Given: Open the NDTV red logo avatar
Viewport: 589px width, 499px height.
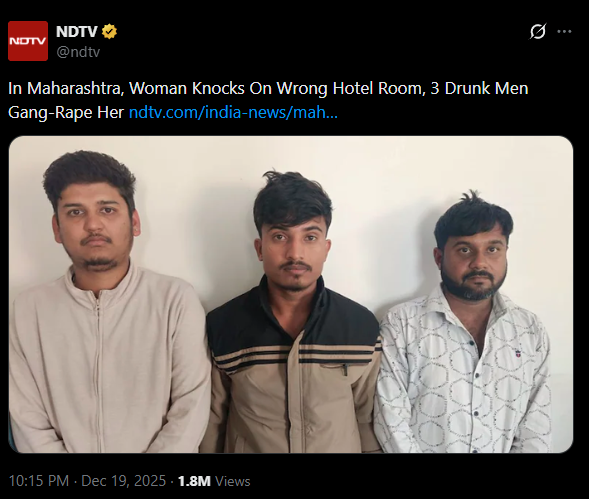Looking at the screenshot, I should tap(28, 41).
